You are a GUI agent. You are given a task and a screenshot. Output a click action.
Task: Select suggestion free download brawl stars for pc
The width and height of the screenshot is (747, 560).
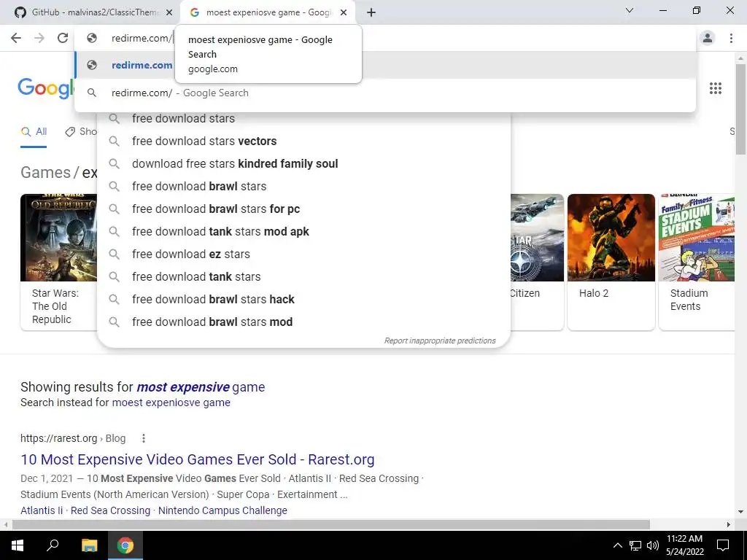[x=303, y=209]
